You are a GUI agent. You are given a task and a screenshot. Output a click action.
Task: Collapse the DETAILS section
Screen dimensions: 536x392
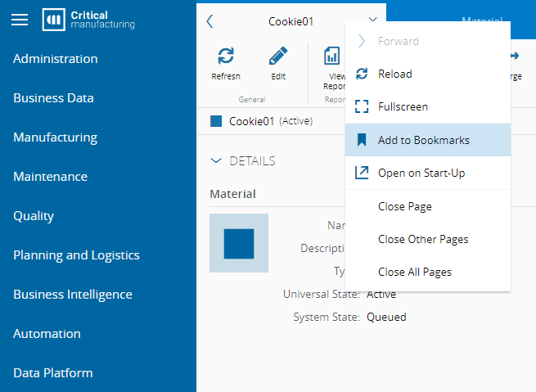216,161
